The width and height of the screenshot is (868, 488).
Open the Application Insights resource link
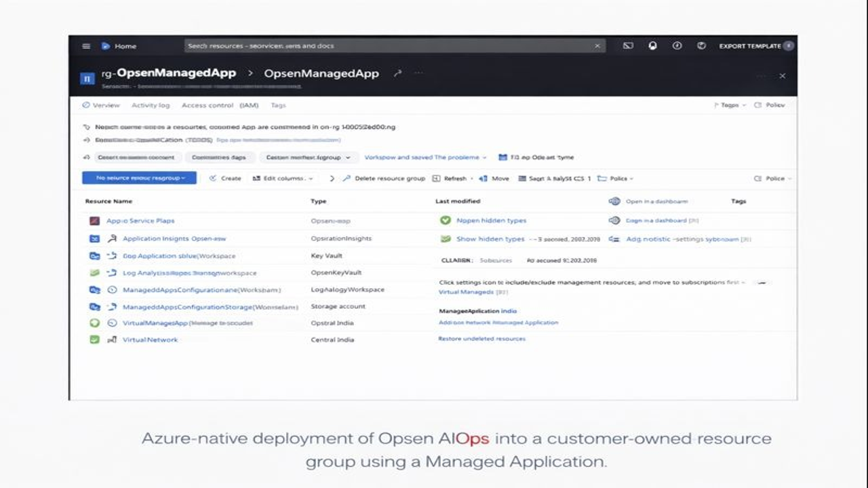(x=174, y=239)
